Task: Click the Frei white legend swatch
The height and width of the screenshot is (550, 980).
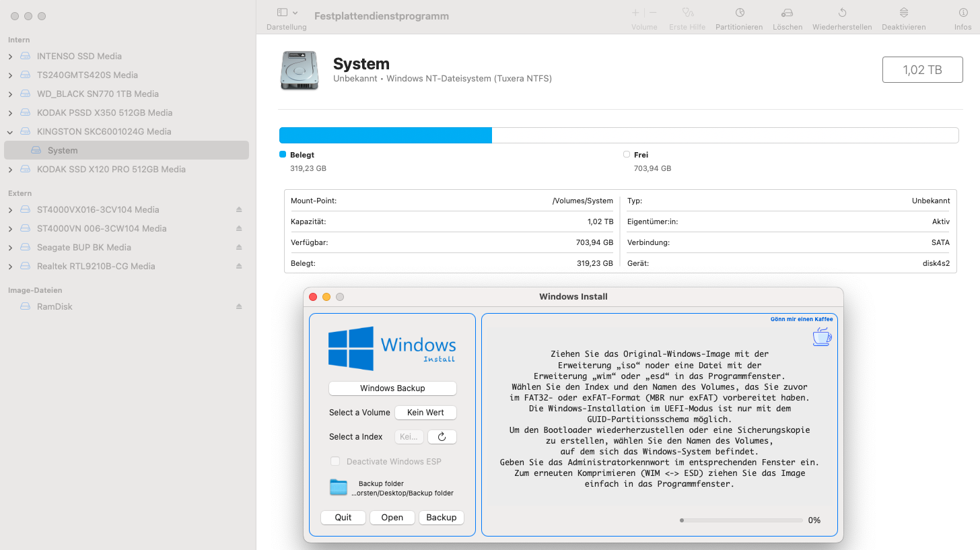Action: tap(627, 155)
